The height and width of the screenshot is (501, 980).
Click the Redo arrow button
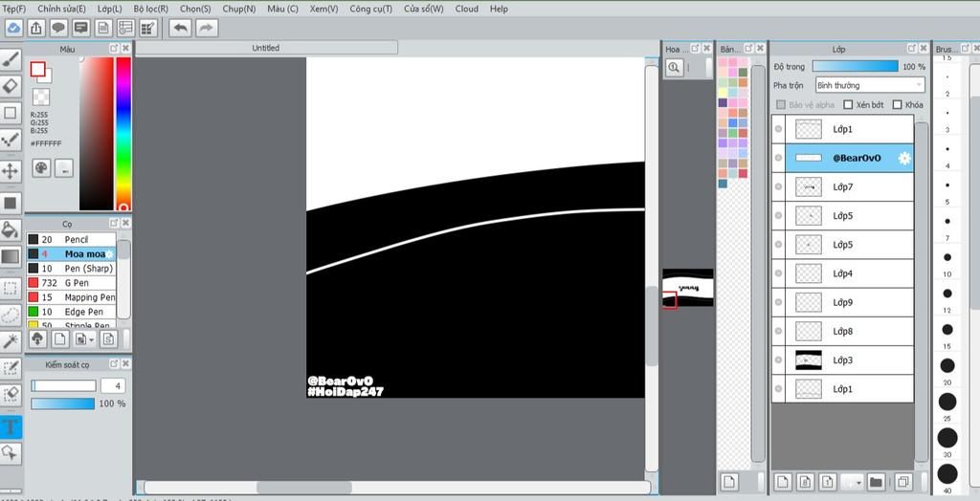(207, 28)
